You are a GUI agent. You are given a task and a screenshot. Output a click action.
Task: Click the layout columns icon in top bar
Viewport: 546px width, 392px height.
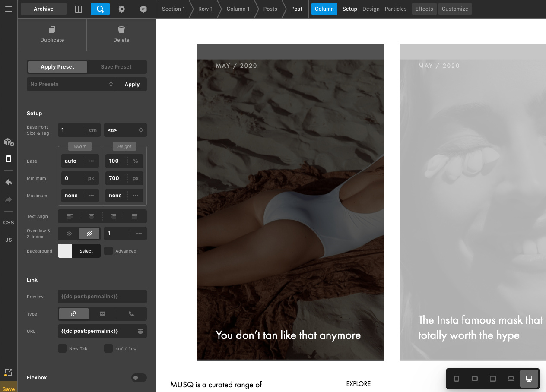[79, 9]
